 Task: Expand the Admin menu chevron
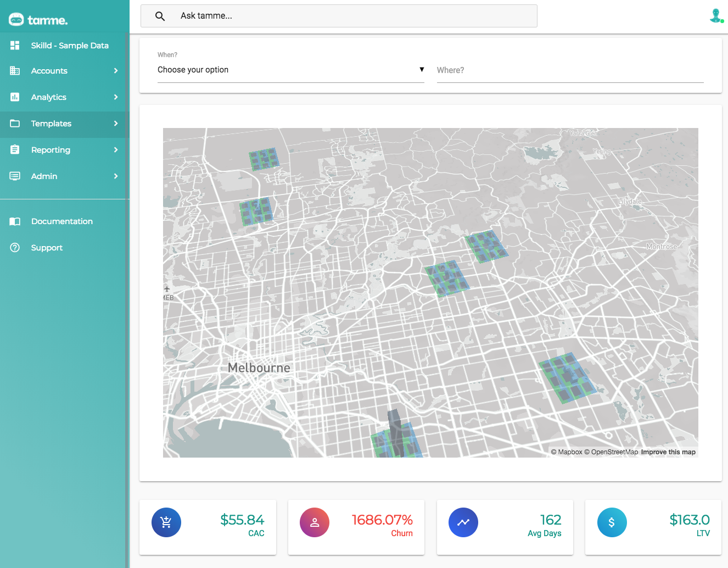point(116,176)
